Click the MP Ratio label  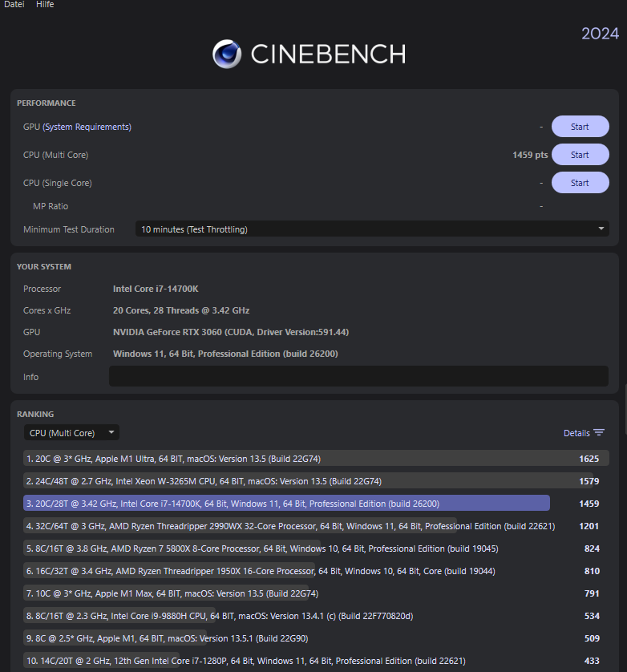[x=51, y=206]
